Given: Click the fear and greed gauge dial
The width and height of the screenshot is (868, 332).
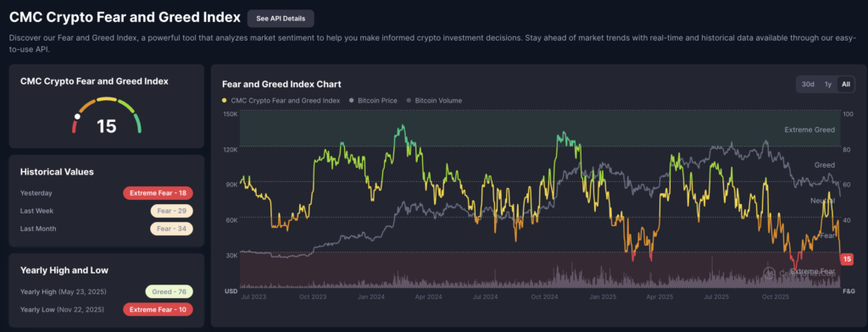Looking at the screenshot, I should click(106, 115).
